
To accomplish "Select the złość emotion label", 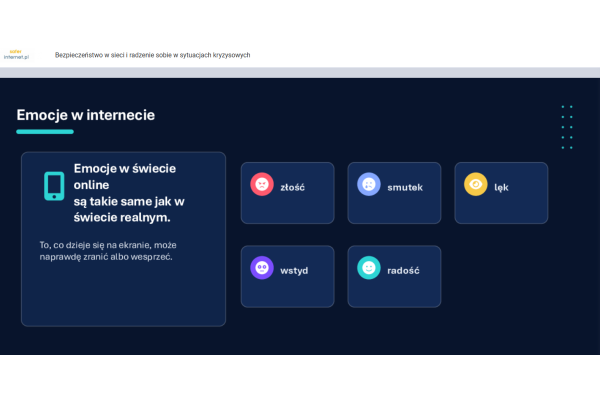I will pos(292,186).
